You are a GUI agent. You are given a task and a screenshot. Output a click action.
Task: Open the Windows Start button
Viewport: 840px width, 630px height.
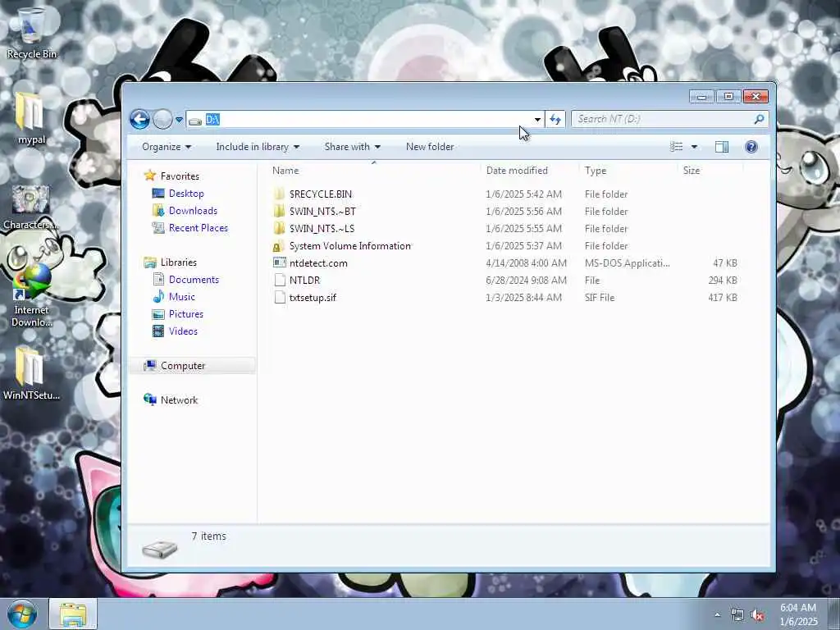point(21,614)
